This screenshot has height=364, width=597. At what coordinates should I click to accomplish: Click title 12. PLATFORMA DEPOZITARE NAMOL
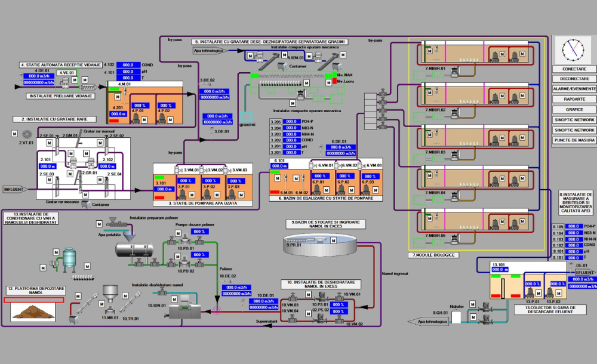coord(36,291)
